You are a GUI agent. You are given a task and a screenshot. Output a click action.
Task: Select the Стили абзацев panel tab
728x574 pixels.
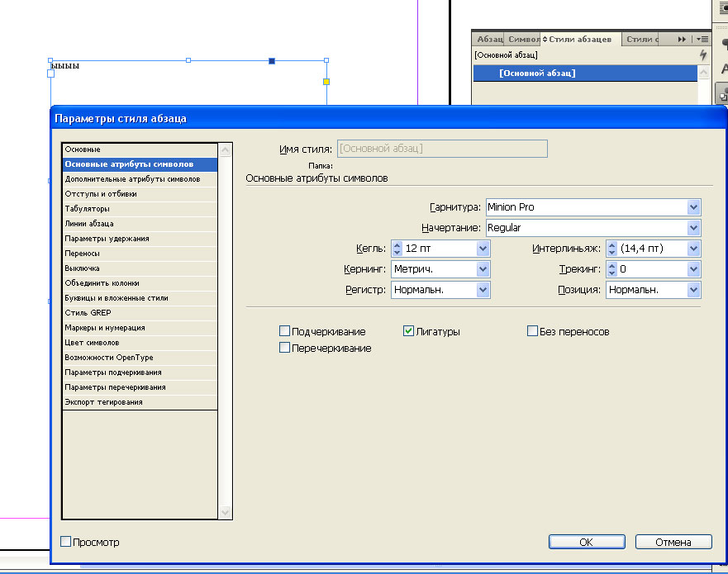pos(580,40)
